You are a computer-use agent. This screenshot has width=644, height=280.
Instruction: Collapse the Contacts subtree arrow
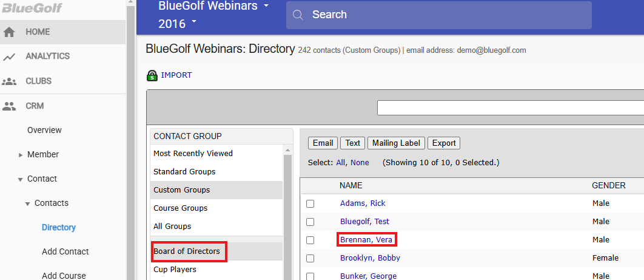tap(27, 204)
